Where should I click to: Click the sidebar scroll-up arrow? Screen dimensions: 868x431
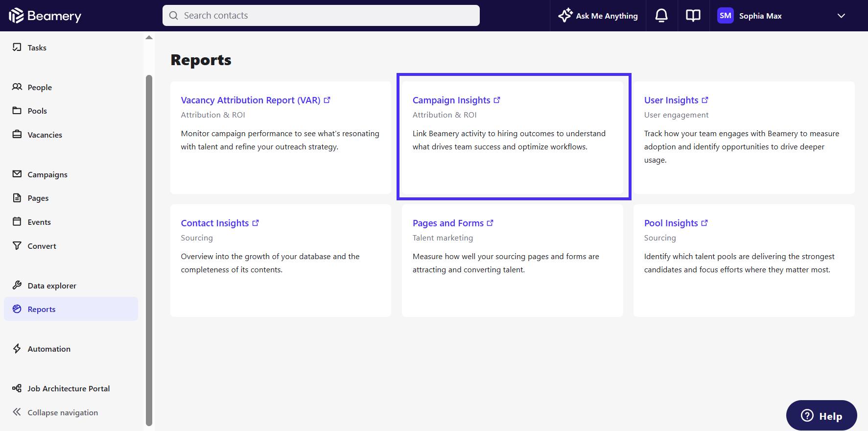pyautogui.click(x=149, y=38)
